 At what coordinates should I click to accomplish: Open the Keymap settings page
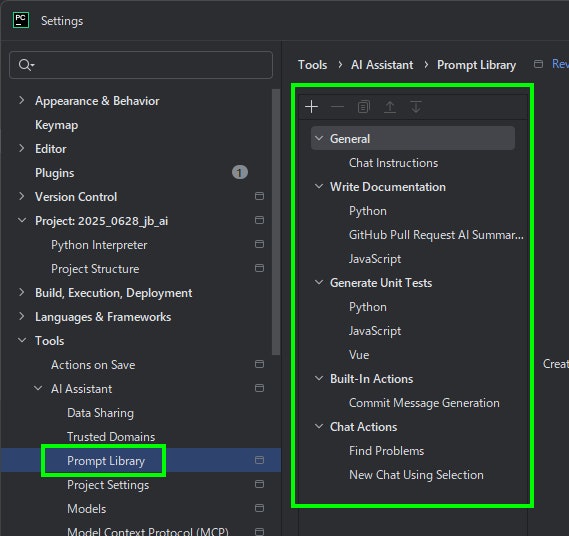(x=56, y=125)
